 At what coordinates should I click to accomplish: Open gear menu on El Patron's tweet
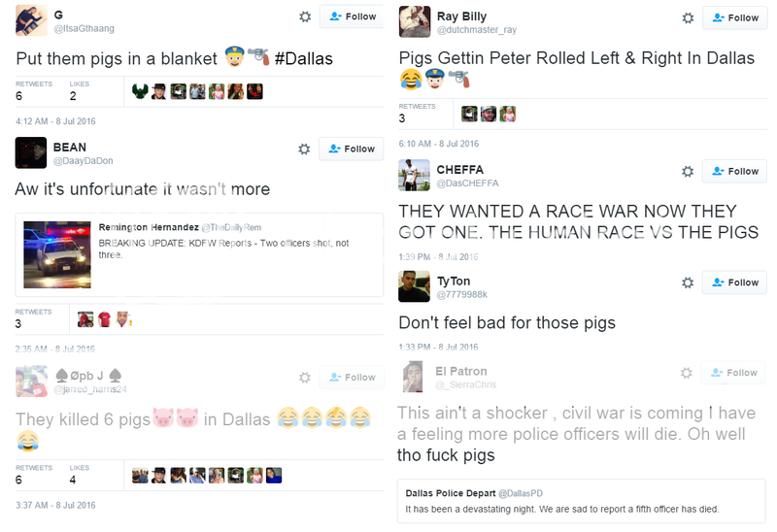pos(687,373)
